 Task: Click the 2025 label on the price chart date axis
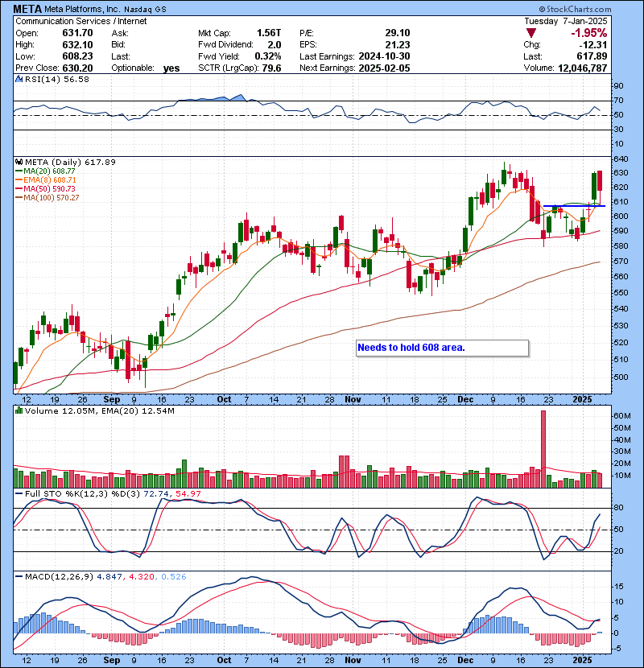(x=583, y=400)
